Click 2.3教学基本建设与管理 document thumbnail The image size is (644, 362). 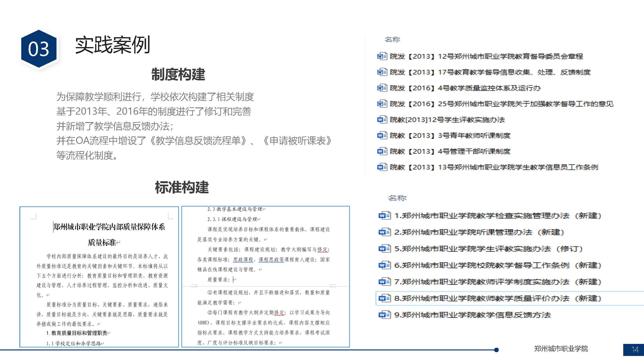(x=265, y=277)
